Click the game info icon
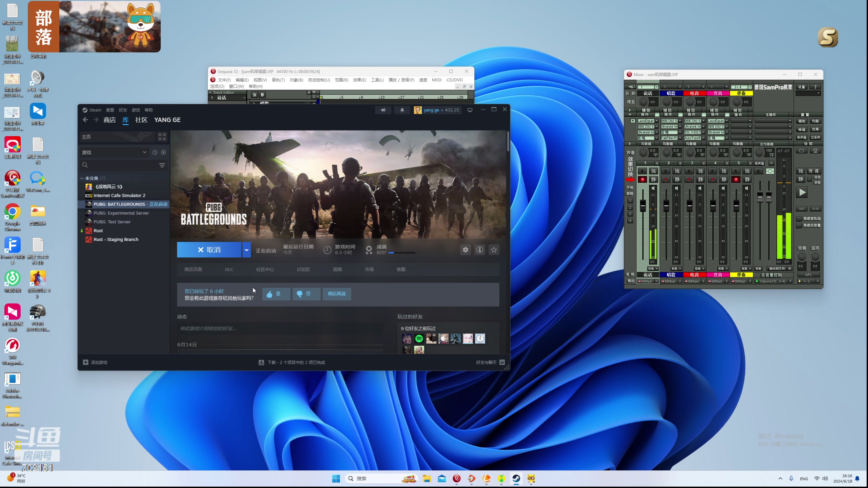The image size is (868, 488). [479, 250]
